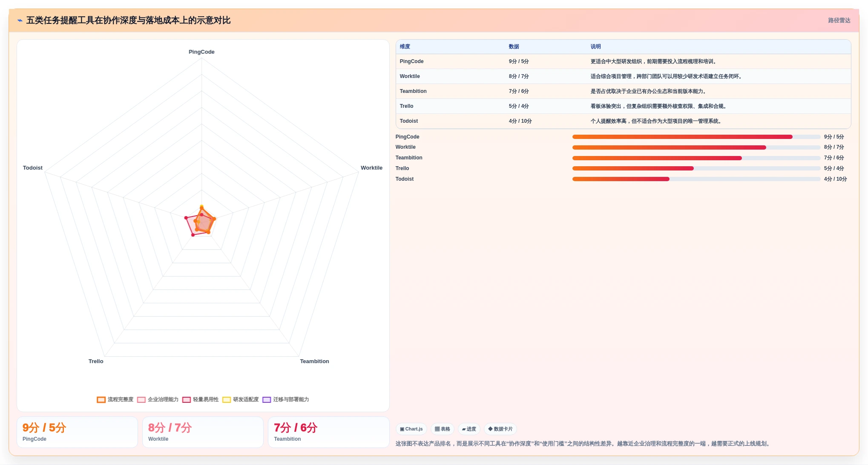Screen dimensions: 868x465
Task: Click the Teambition progress bar
Action: 696,158
